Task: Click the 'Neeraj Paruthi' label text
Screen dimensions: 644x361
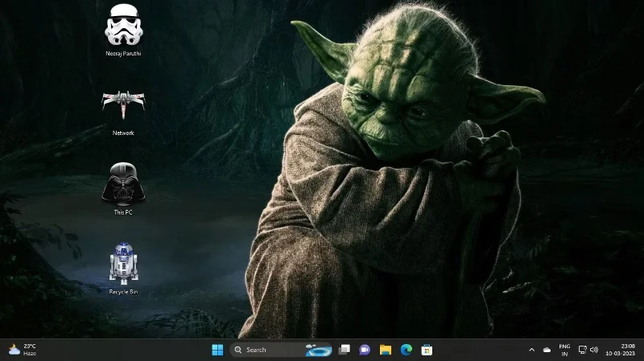Action: [123, 53]
